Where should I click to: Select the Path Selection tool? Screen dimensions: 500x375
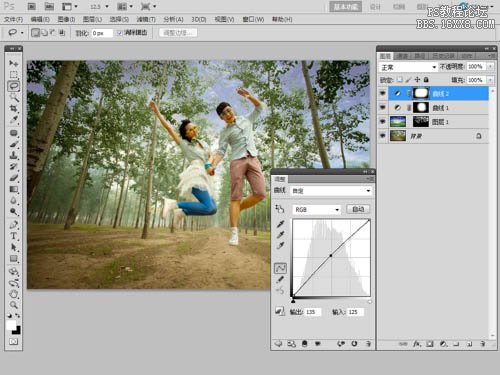click(14, 247)
